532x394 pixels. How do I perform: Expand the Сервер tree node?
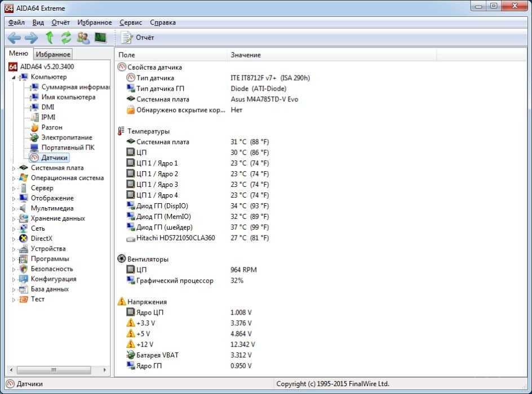(14, 189)
